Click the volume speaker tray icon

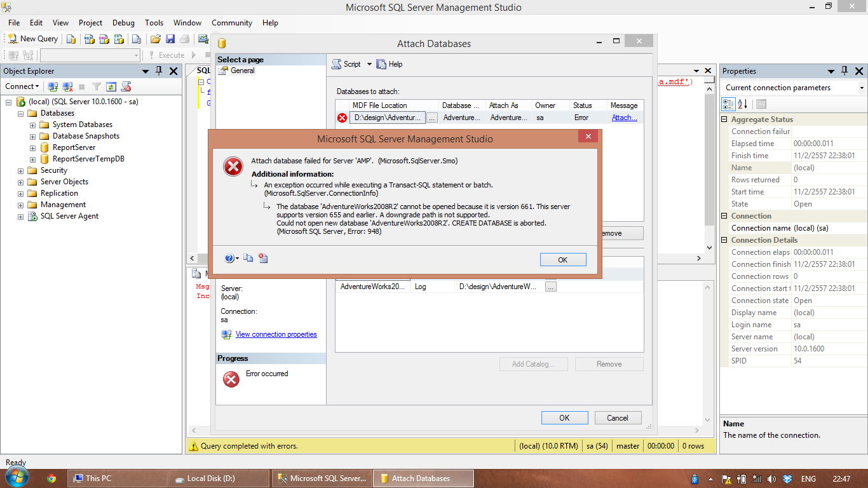771,478
